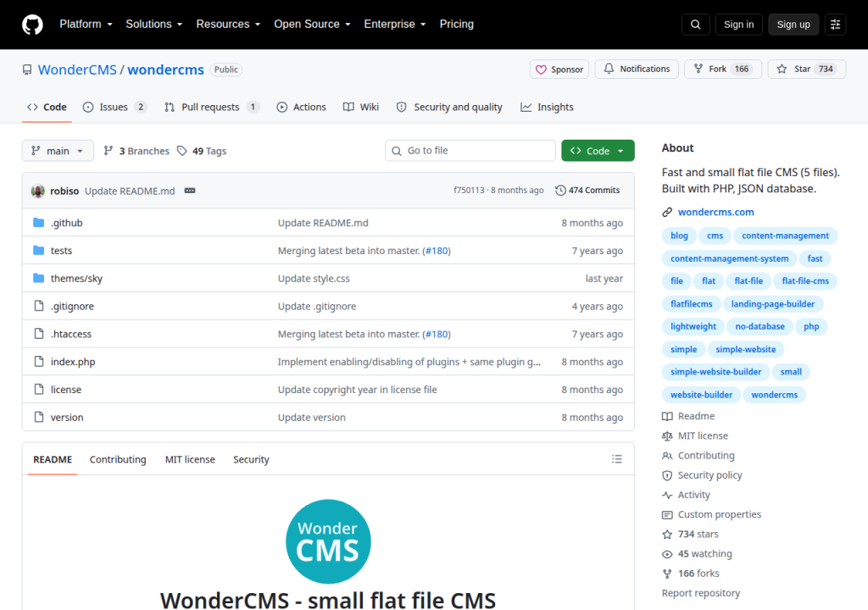The width and height of the screenshot is (868, 610).
Task: Open the README outline list icon
Action: click(617, 459)
